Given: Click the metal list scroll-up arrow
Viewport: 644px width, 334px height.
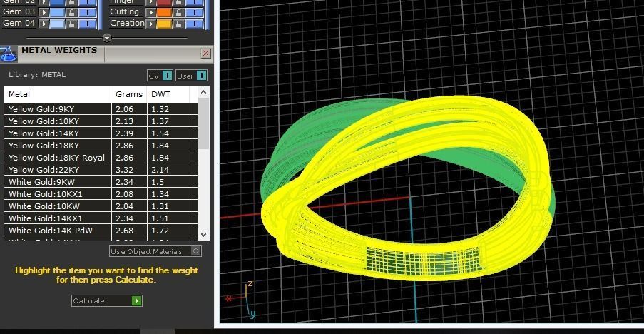Looking at the screenshot, I should click(x=204, y=93).
